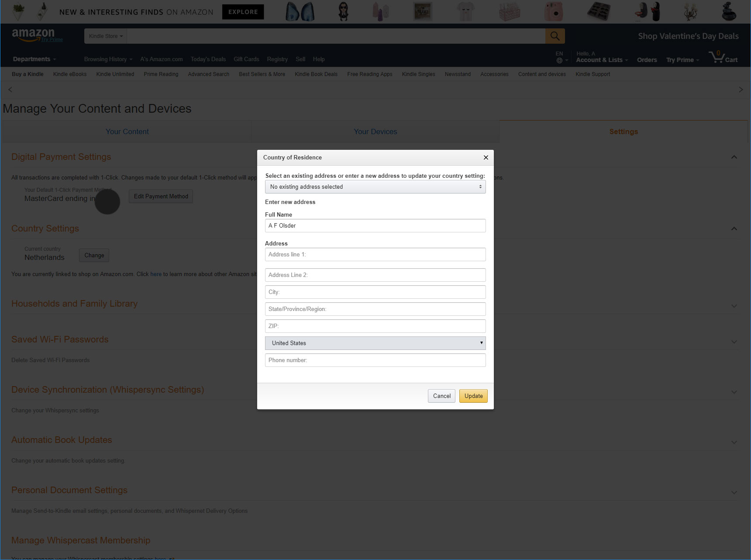Open Today's Deals link
751x560 pixels.
tap(208, 59)
